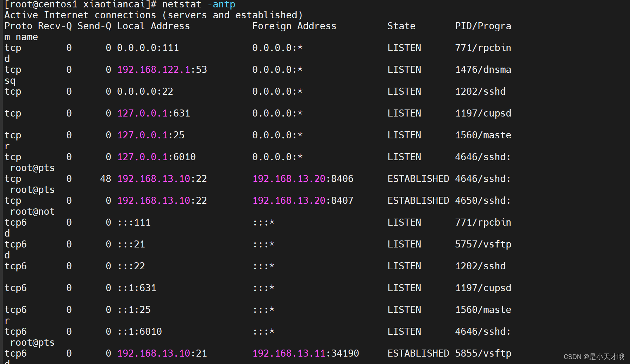Select the 192.168.122.1:53 local address
630x364 pixels.
point(162,69)
